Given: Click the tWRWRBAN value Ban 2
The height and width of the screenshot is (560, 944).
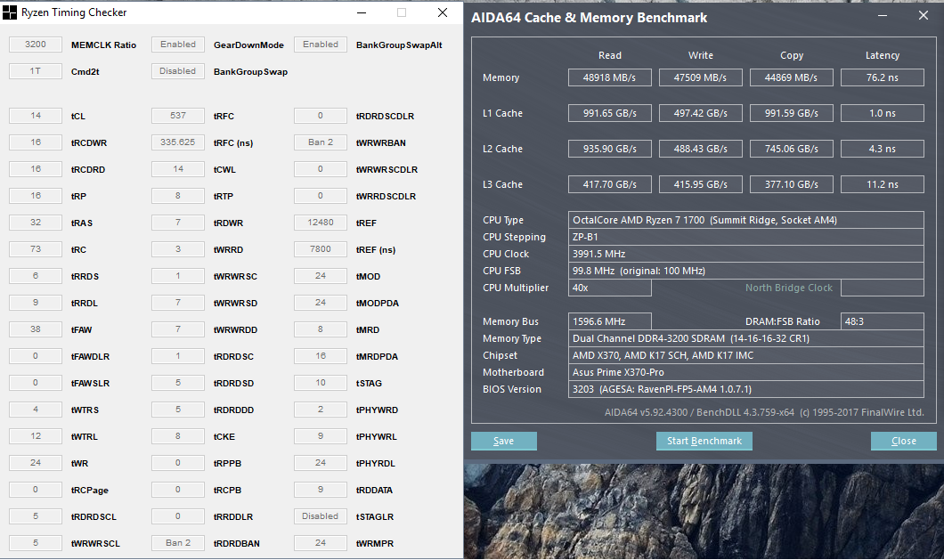Looking at the screenshot, I should (321, 142).
